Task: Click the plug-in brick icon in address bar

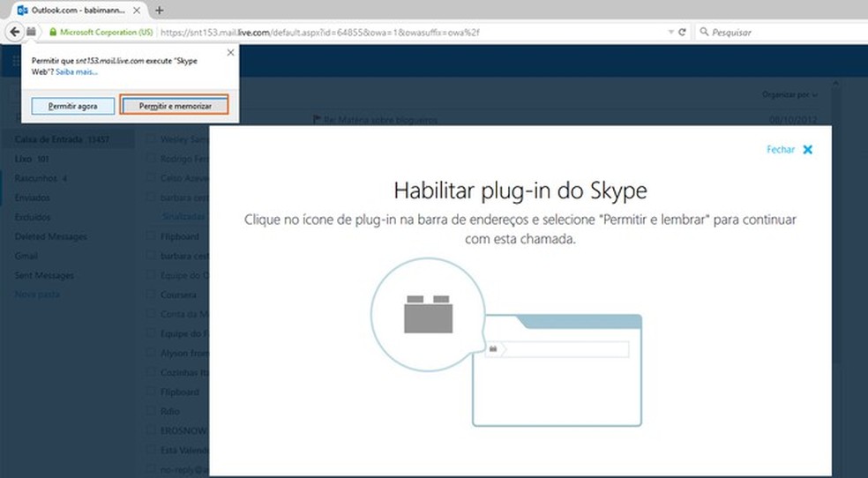Action: [x=32, y=32]
